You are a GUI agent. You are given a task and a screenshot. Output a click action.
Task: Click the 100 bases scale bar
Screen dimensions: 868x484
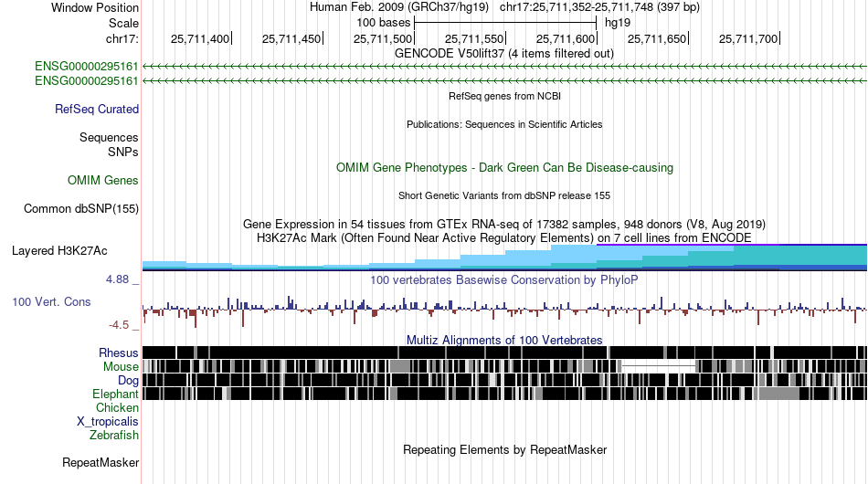coord(505,23)
